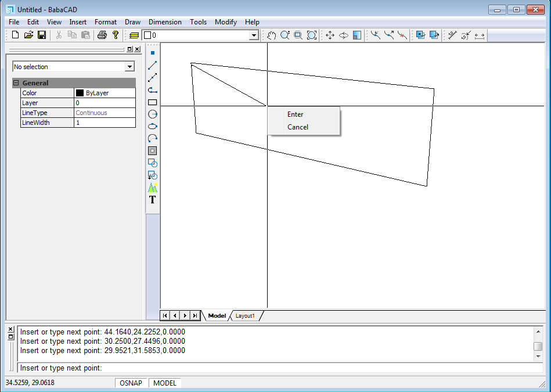Screen dimensions: 551x392
Task: Toggle OSNAP in the status bar
Action: pyautogui.click(x=131, y=383)
